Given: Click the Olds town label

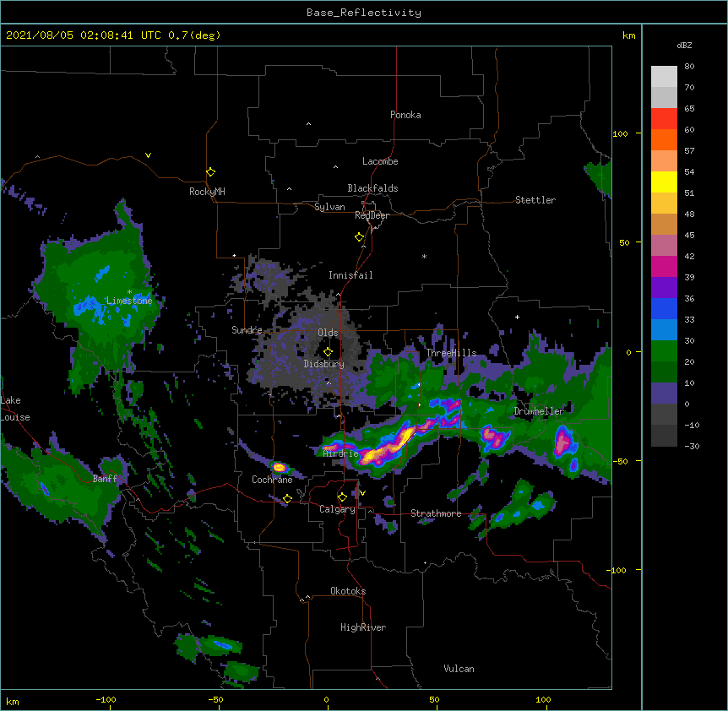Looking at the screenshot, I should pyautogui.click(x=328, y=333).
